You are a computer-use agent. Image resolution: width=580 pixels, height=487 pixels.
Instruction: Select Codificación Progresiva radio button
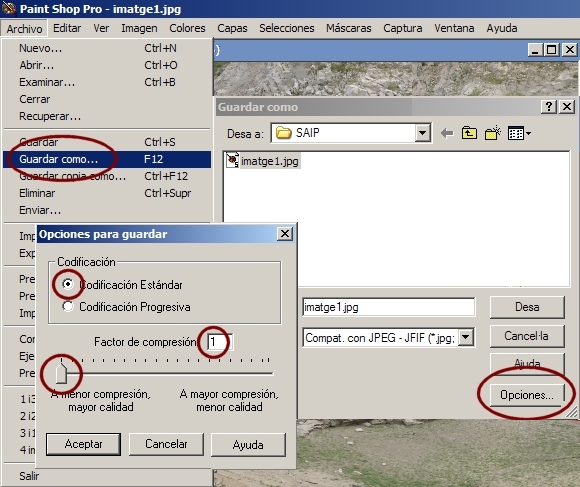(x=68, y=306)
